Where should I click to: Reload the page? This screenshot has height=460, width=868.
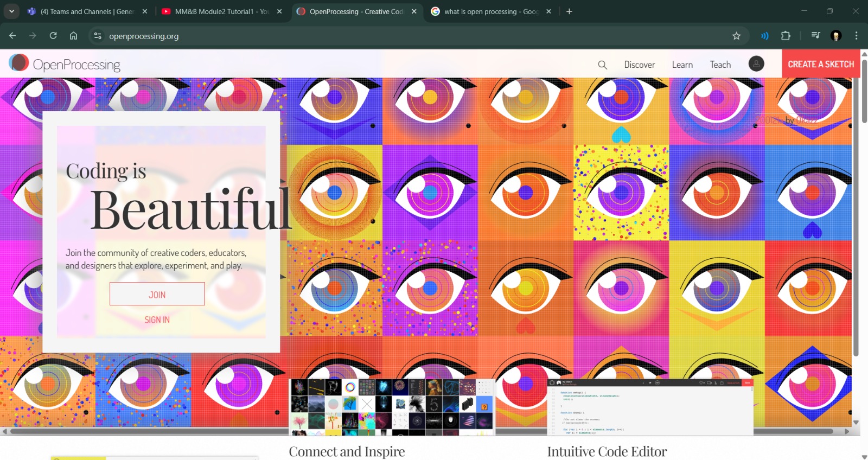click(x=53, y=36)
